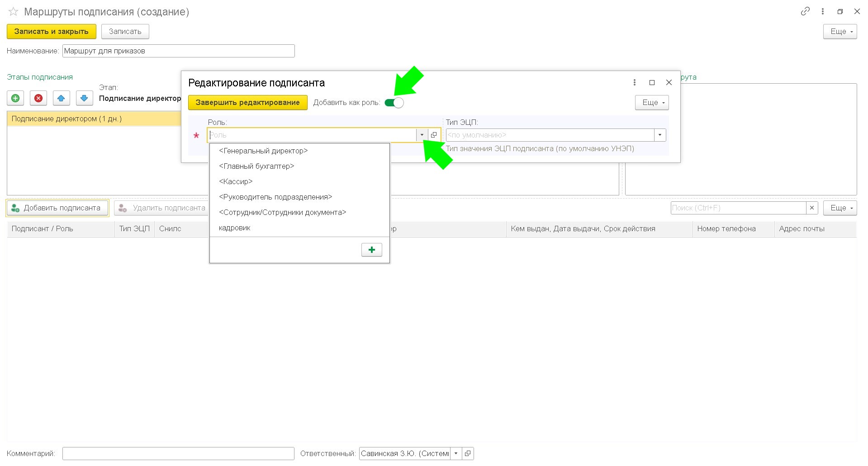Click the copy link icon
868x466 pixels.
click(x=805, y=12)
